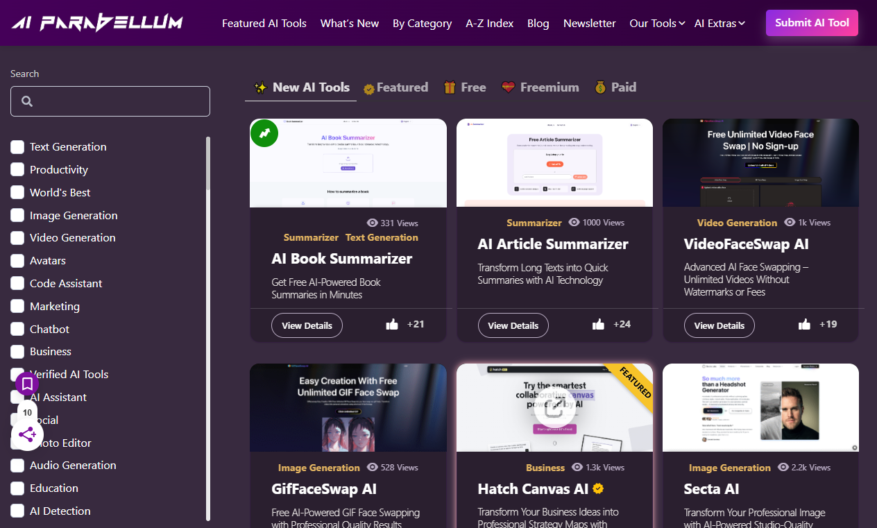Open the Secta AI thumbnail image
The height and width of the screenshot is (528, 877).
(761, 408)
